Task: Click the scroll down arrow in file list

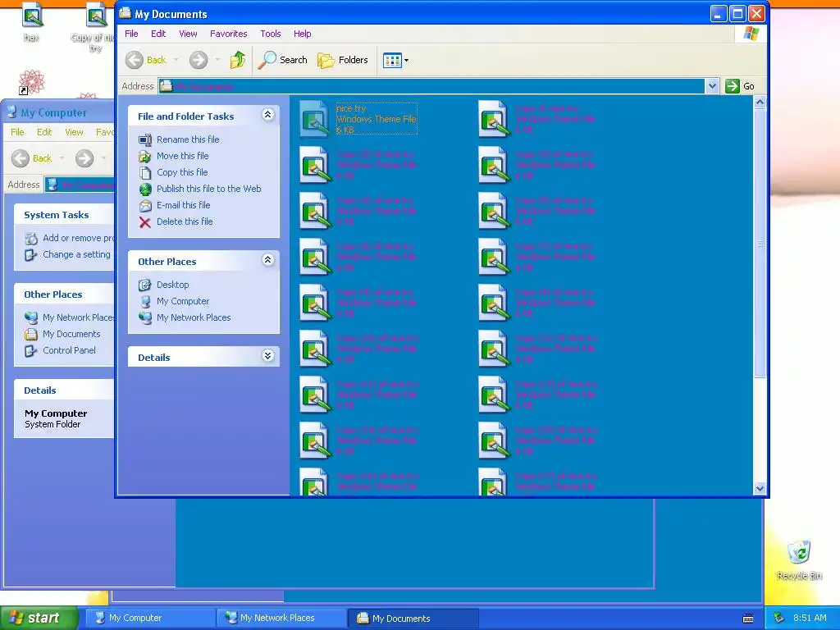Action: 760,488
